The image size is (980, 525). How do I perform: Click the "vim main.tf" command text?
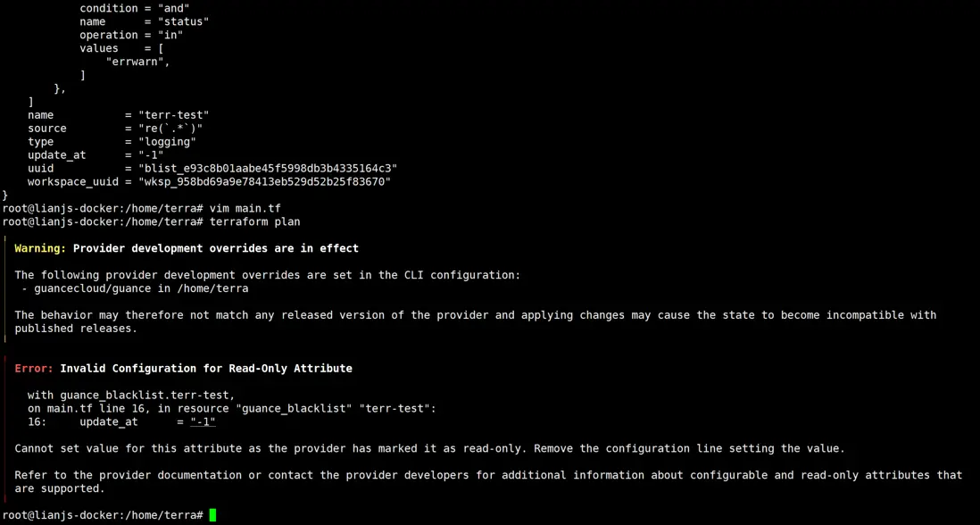(x=245, y=208)
